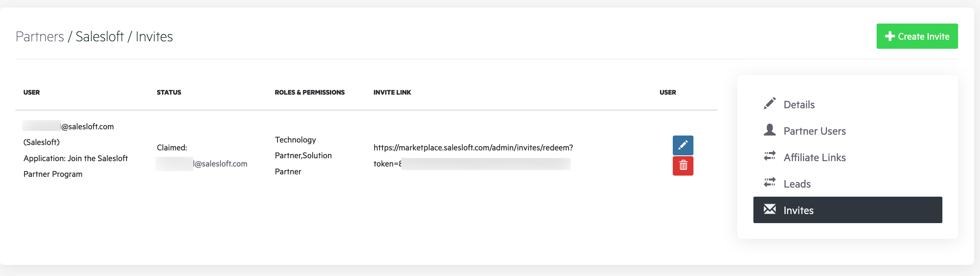980x276 pixels.
Task: Edit the invite using the blue pencil icon
Action: point(683,145)
